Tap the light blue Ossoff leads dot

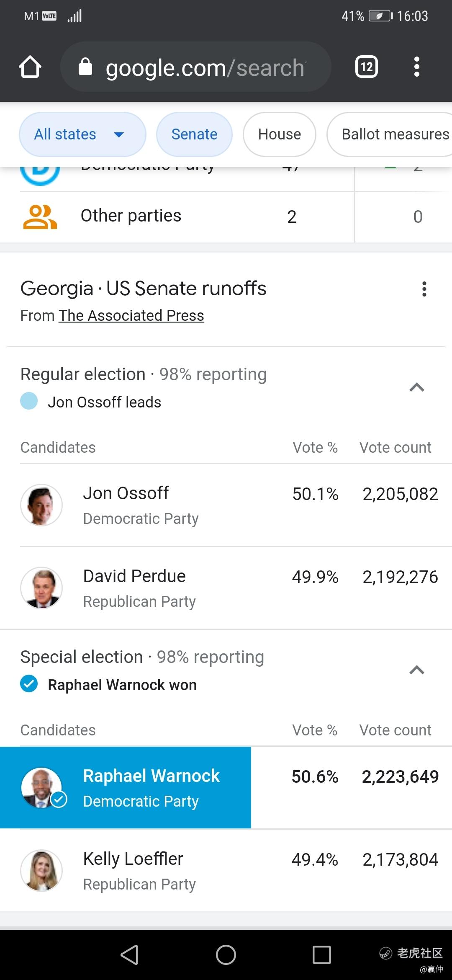[29, 401]
